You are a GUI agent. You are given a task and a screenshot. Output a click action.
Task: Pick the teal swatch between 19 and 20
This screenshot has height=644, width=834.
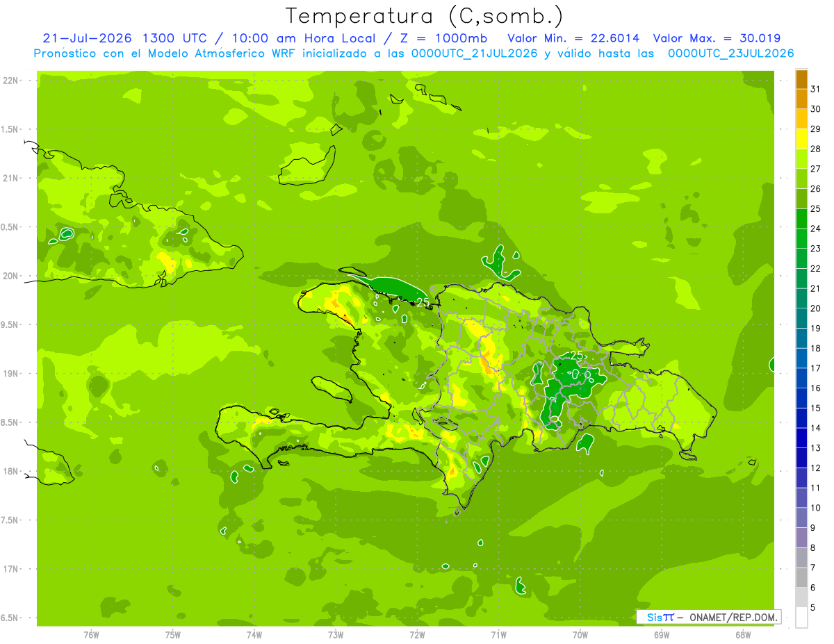[801, 318]
